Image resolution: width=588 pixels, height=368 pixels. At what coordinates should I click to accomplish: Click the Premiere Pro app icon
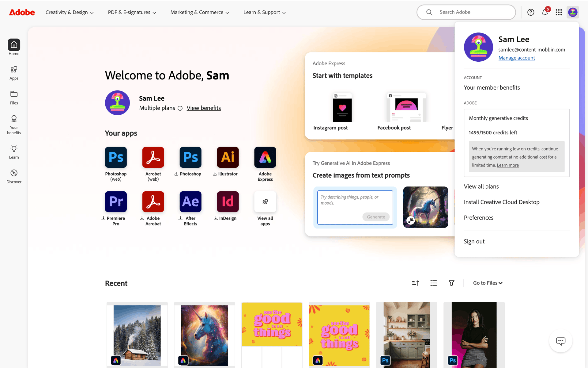point(116,202)
